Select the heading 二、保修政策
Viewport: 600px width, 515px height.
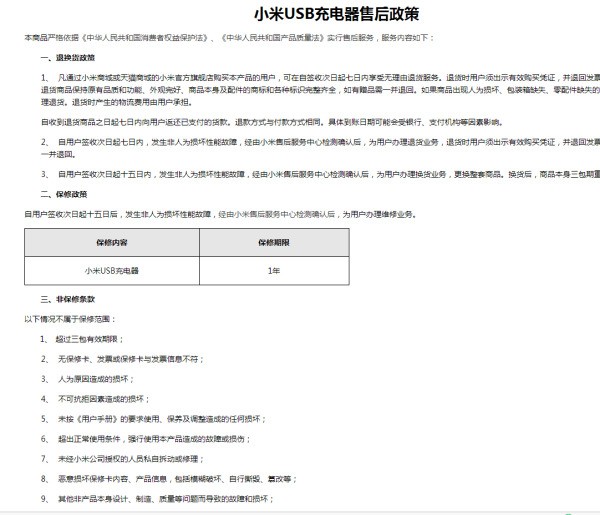[x=64, y=194]
